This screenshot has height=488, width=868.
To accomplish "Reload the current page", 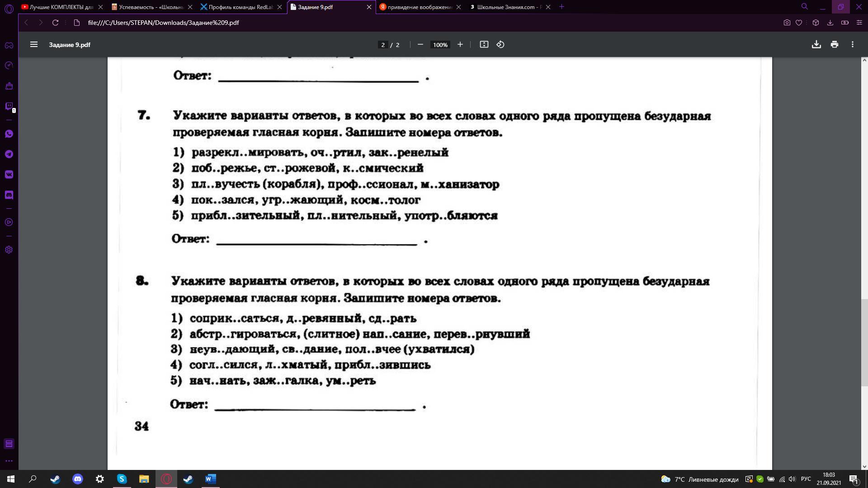I will (x=55, y=23).
